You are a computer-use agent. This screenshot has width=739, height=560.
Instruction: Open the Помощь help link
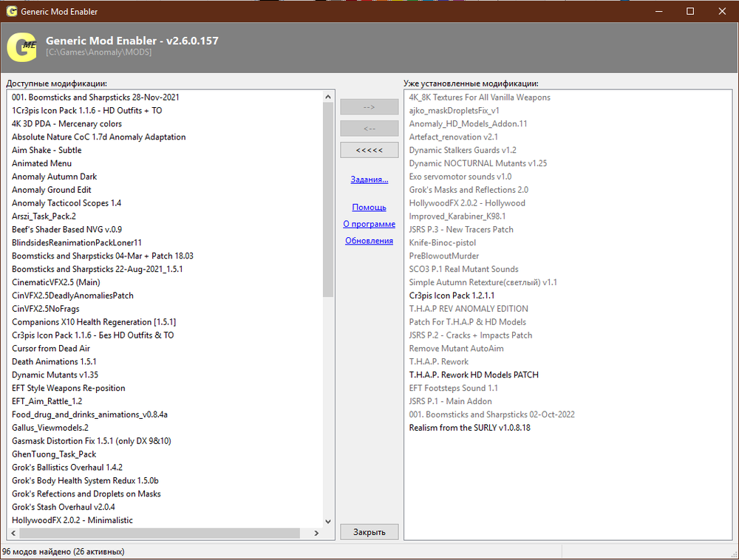[369, 208]
